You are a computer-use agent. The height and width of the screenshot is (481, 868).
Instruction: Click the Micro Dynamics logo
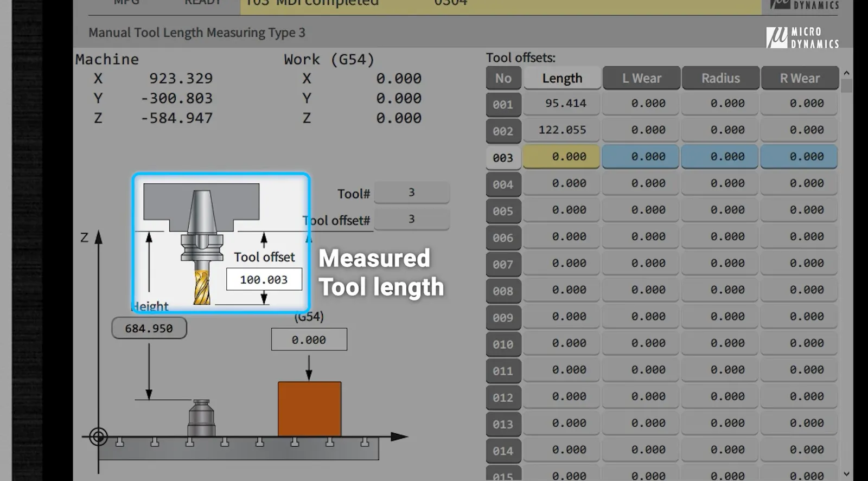click(x=802, y=37)
